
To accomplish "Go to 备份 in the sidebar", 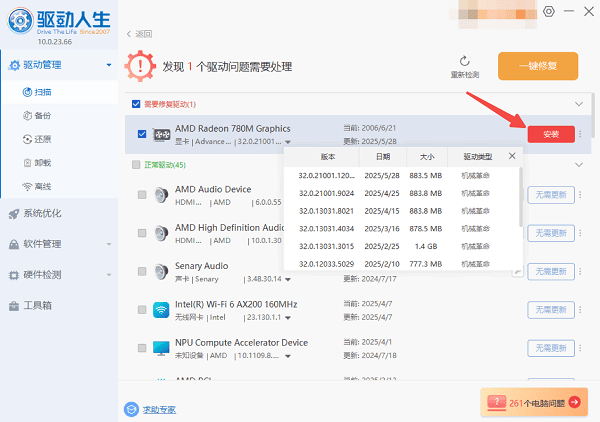I will tap(43, 115).
